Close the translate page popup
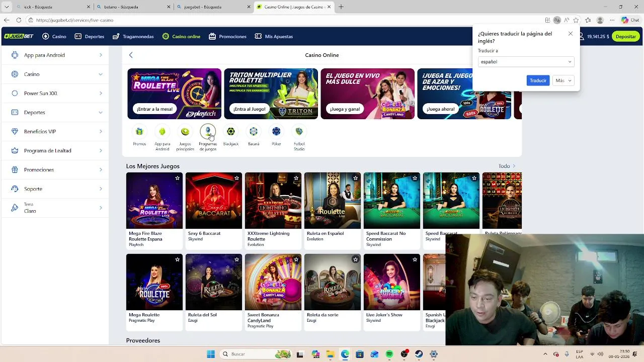This screenshot has width=644, height=362. pyautogui.click(x=570, y=34)
